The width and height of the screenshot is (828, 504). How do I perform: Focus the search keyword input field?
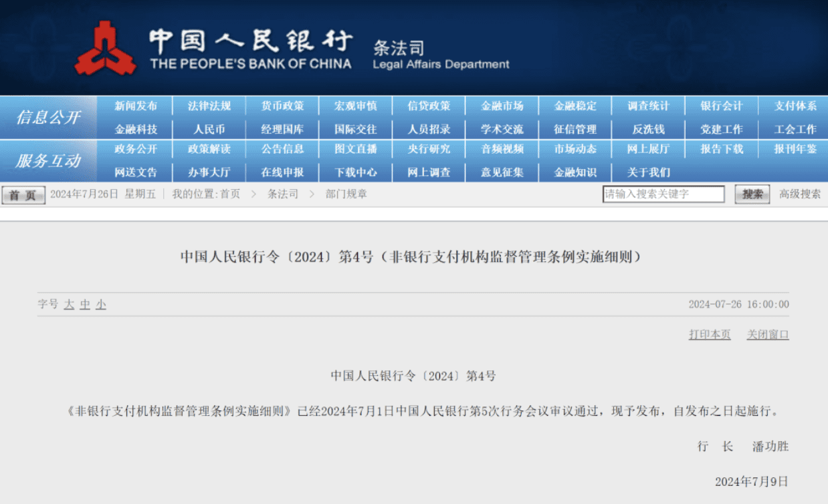(663, 195)
